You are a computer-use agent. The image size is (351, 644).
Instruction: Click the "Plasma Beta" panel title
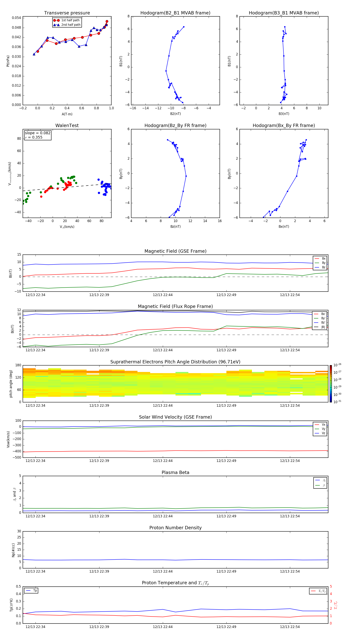175,473
